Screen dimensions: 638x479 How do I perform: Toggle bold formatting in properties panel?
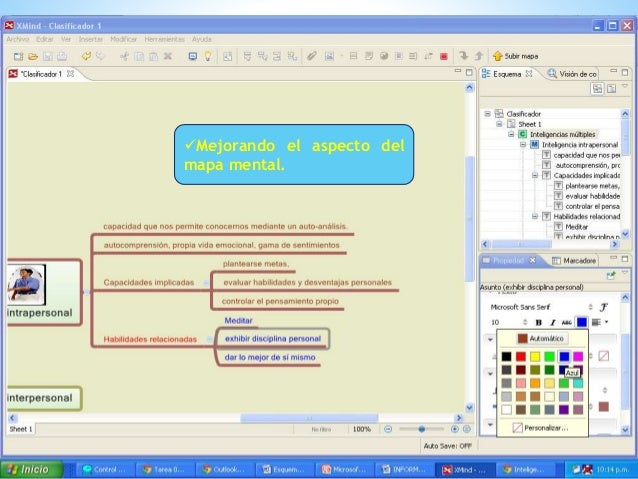pyautogui.click(x=538, y=322)
